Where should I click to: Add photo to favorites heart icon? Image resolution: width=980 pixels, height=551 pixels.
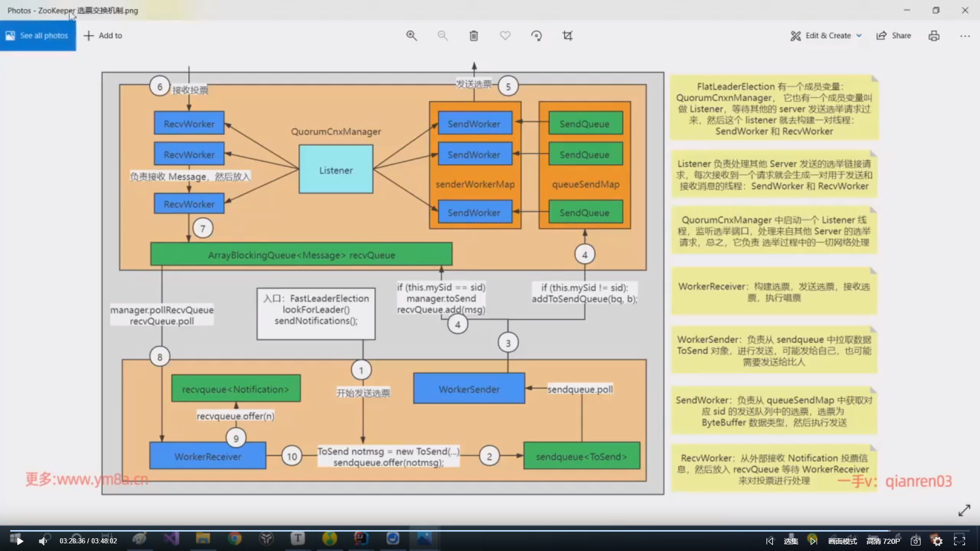[x=505, y=36]
